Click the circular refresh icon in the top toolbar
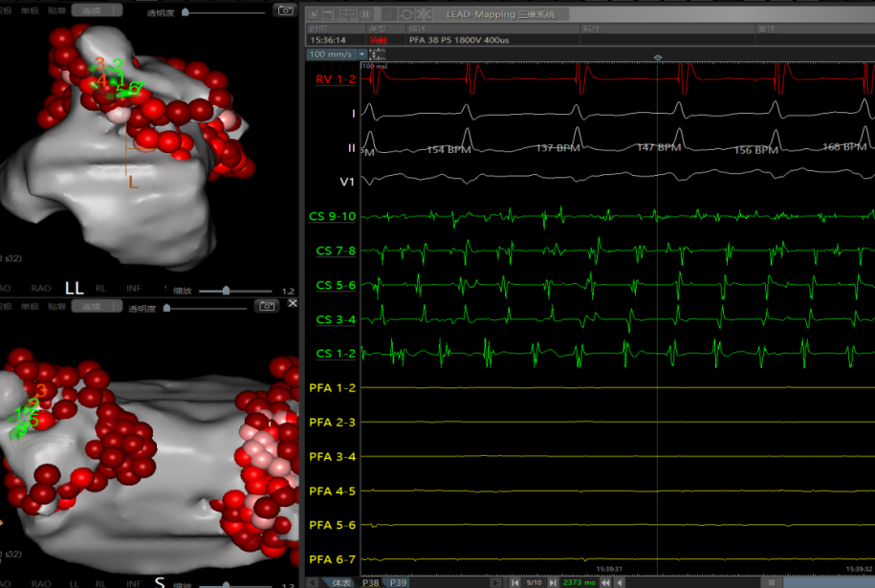875x588 pixels. coord(406,14)
